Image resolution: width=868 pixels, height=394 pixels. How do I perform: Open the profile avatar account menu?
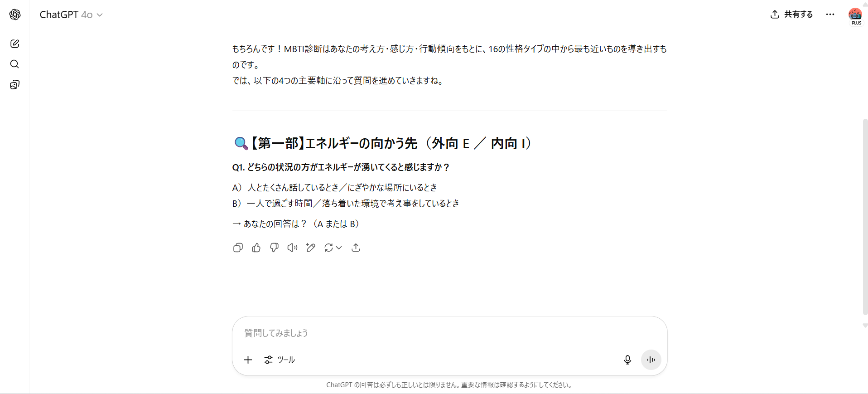tap(855, 15)
